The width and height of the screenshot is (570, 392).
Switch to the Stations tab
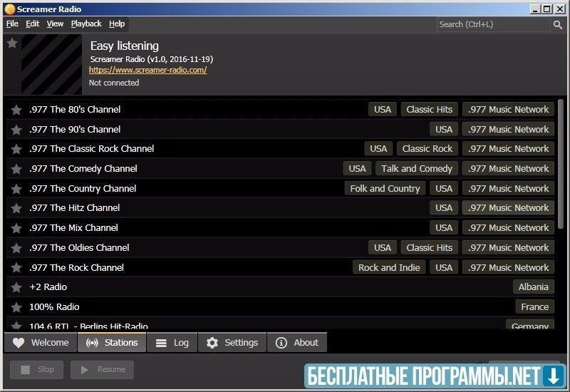click(112, 342)
